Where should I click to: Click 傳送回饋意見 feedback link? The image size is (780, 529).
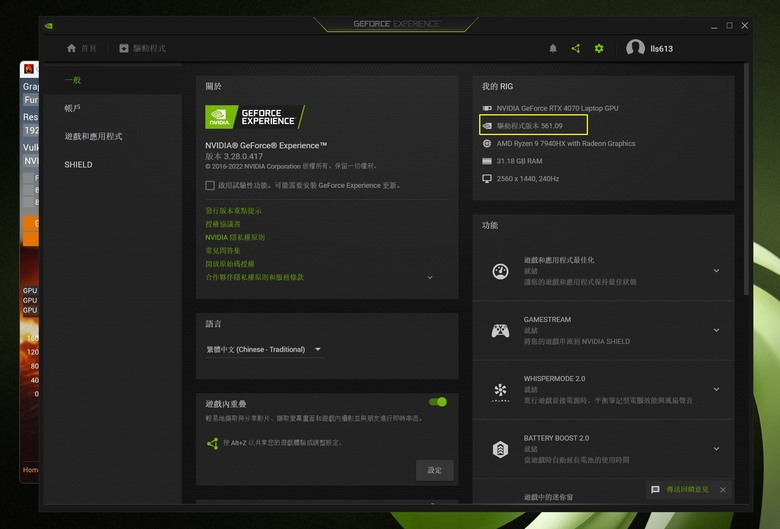[x=687, y=490]
